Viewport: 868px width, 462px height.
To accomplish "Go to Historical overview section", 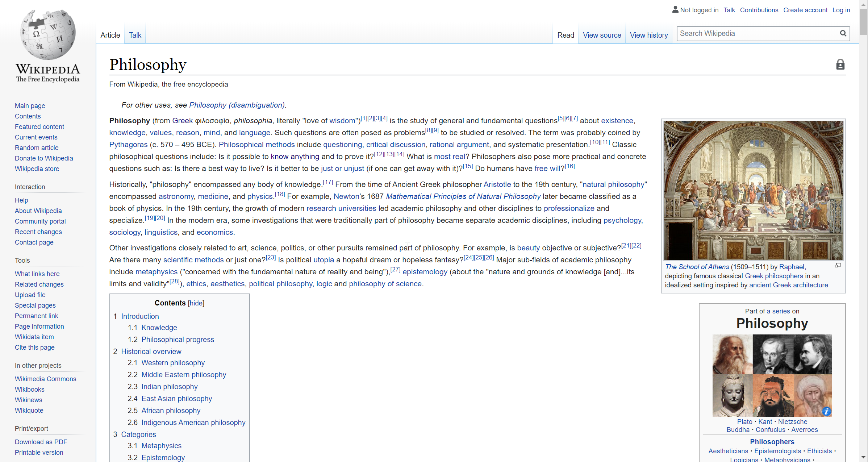I will point(151,351).
